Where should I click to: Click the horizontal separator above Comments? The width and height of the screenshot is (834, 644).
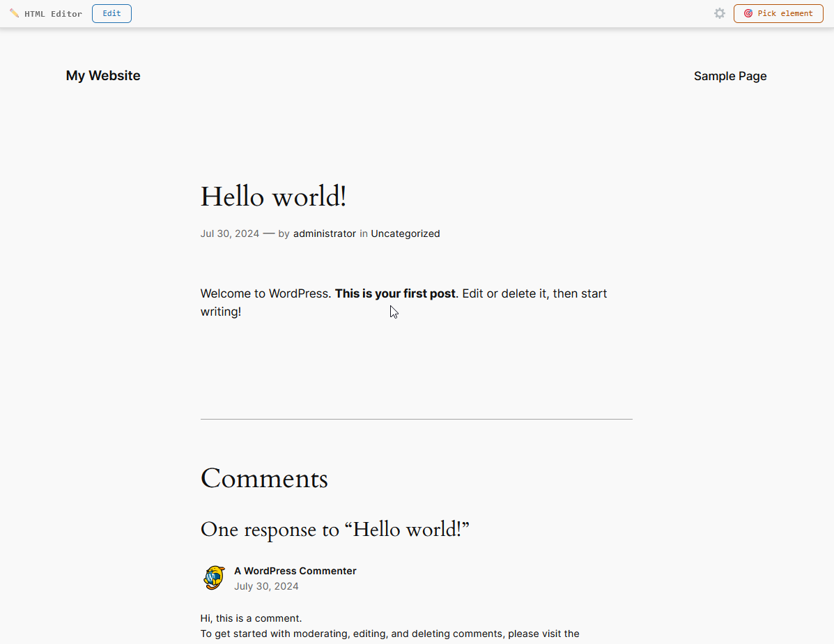coord(416,419)
